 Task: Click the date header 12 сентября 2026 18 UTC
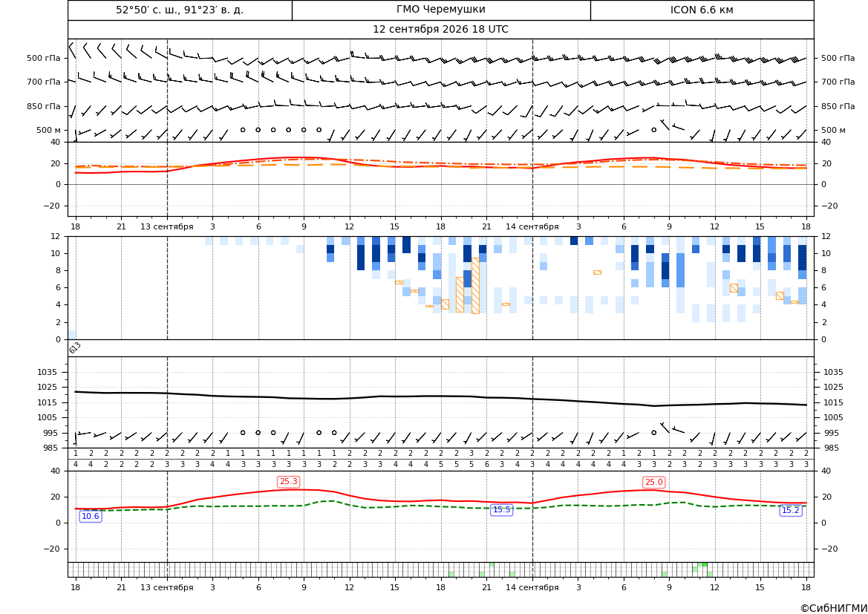pos(440,30)
